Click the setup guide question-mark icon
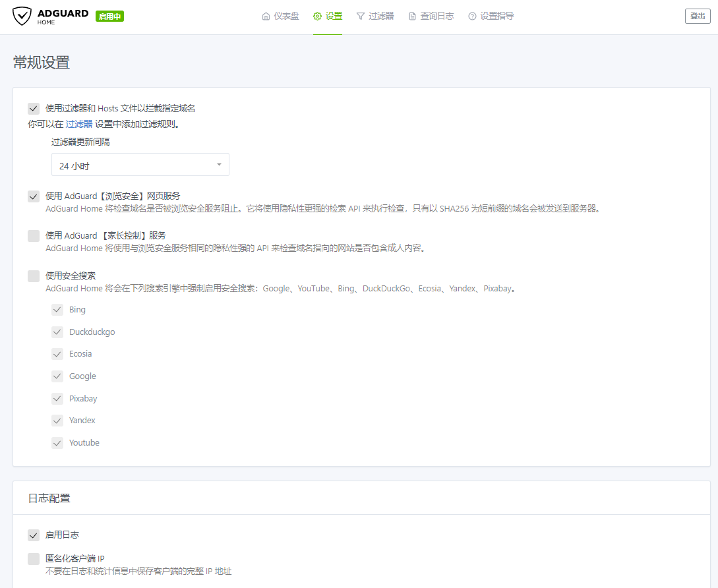This screenshot has width=718, height=588. (x=472, y=16)
